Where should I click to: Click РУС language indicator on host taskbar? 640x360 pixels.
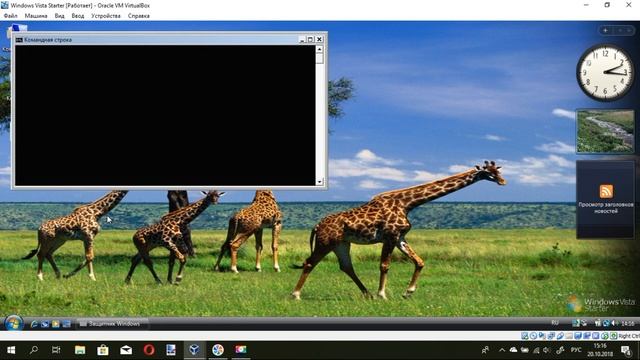coord(576,350)
